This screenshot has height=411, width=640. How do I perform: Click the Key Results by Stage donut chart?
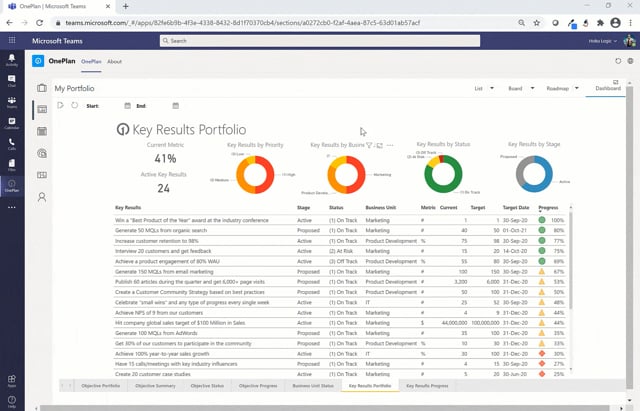(x=534, y=174)
